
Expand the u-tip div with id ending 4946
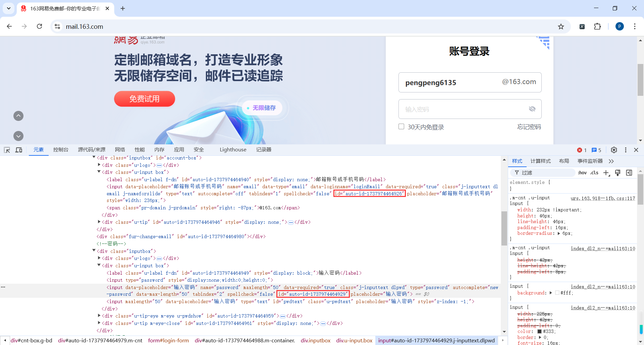(x=99, y=222)
